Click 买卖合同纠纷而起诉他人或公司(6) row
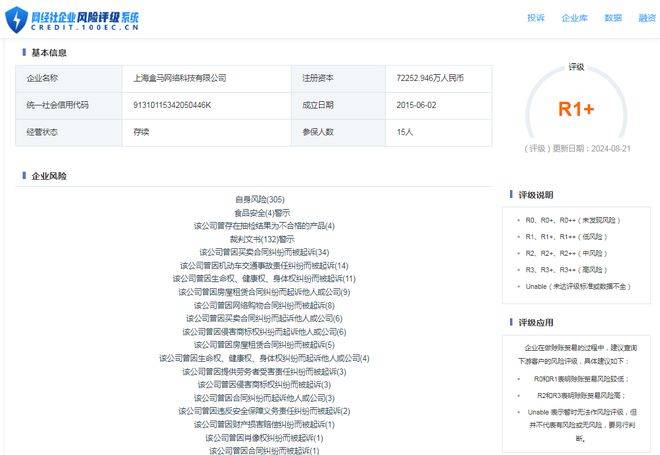 (x=264, y=318)
